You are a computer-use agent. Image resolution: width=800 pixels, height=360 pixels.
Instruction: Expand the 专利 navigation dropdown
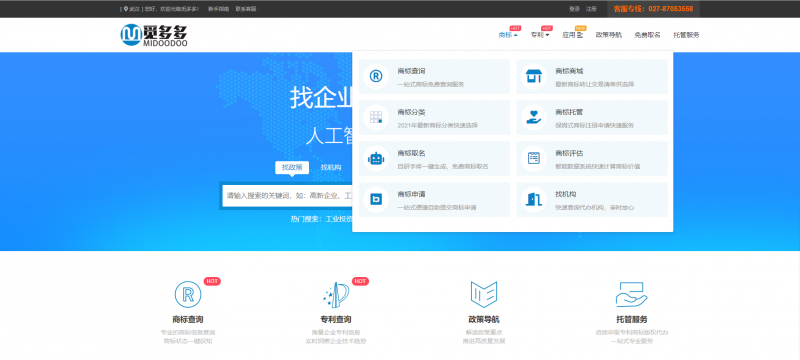click(540, 35)
